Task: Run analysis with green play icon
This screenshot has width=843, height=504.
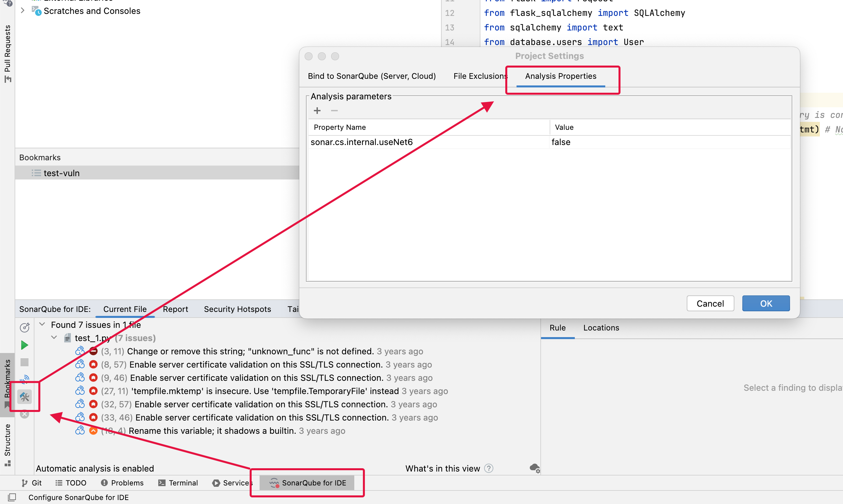Action: click(x=25, y=345)
